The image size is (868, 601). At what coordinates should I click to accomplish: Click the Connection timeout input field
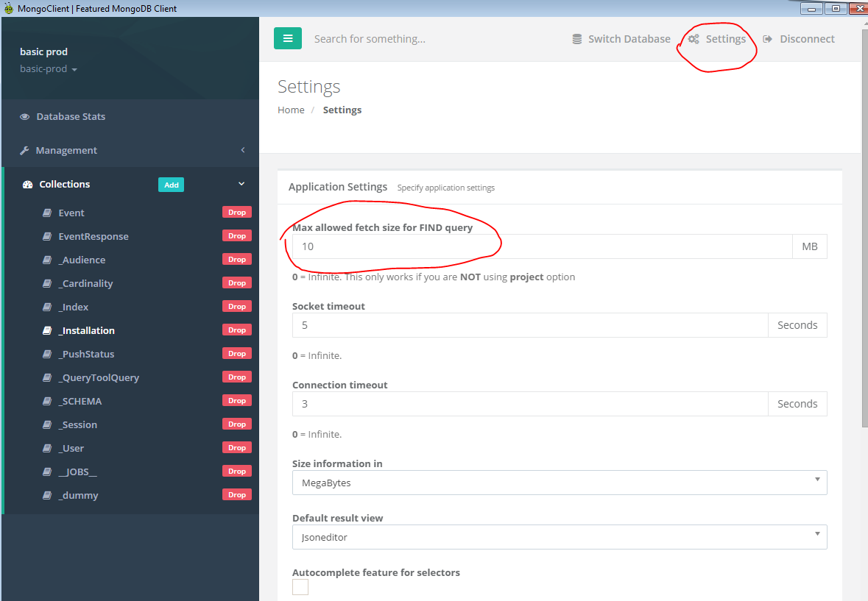pos(530,404)
